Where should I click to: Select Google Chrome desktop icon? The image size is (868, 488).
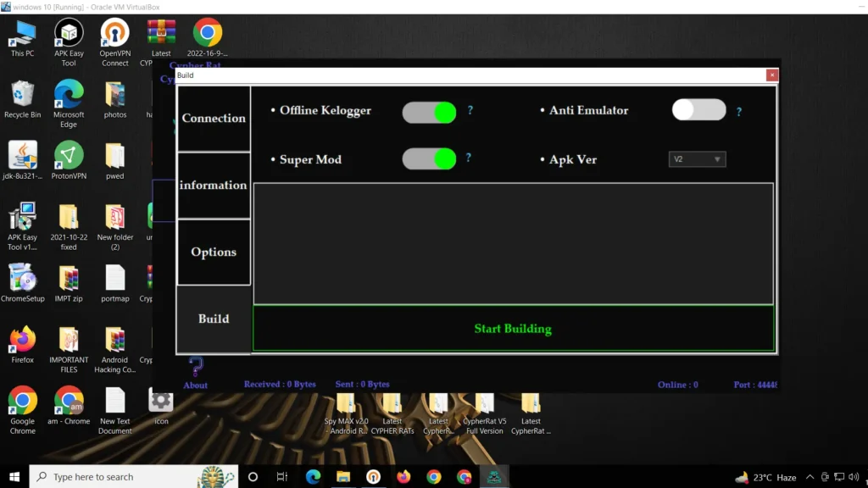pos(23,410)
